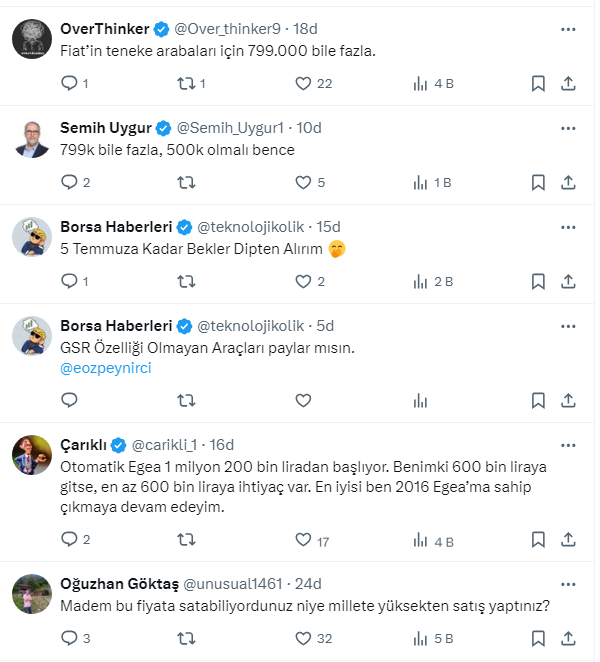Open Oğuzhan Göktaş's profile avatar

(x=31, y=592)
